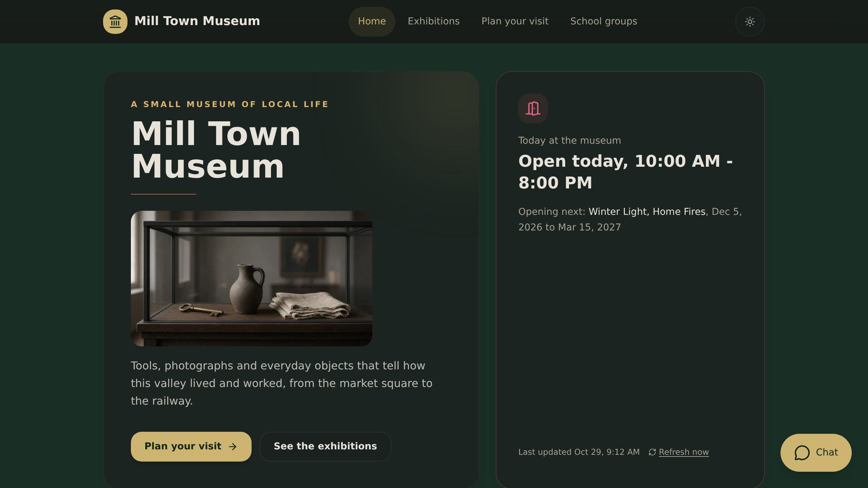Click the gold Plan your visit button
Screen dimensions: 868x488
tap(191, 446)
